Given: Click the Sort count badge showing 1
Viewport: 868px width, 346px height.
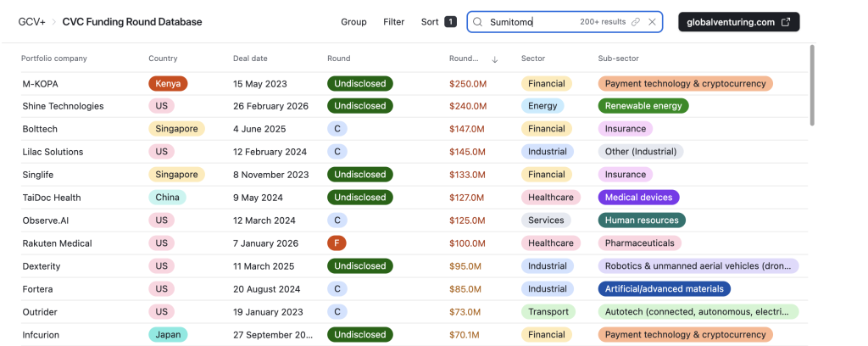Looking at the screenshot, I should [x=450, y=22].
